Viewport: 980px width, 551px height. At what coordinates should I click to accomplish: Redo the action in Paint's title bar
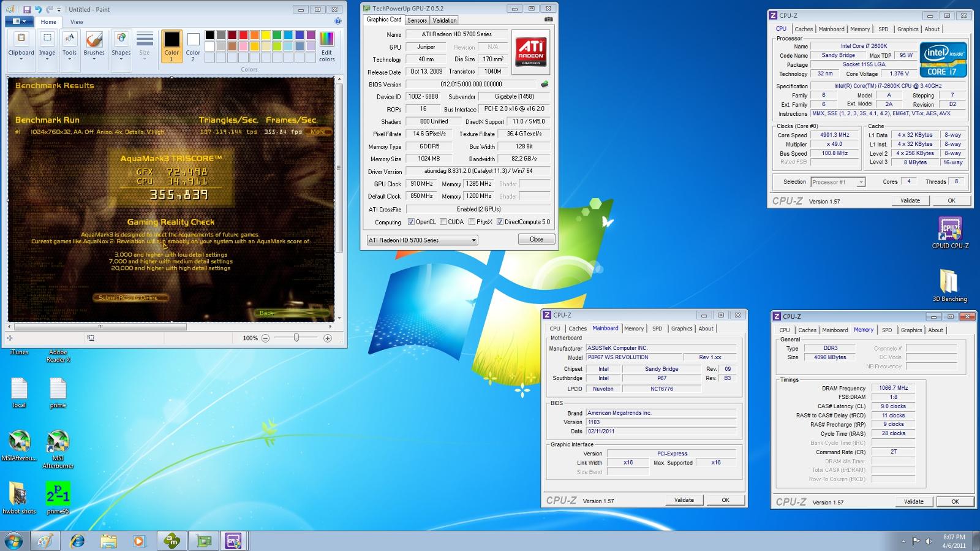point(48,9)
